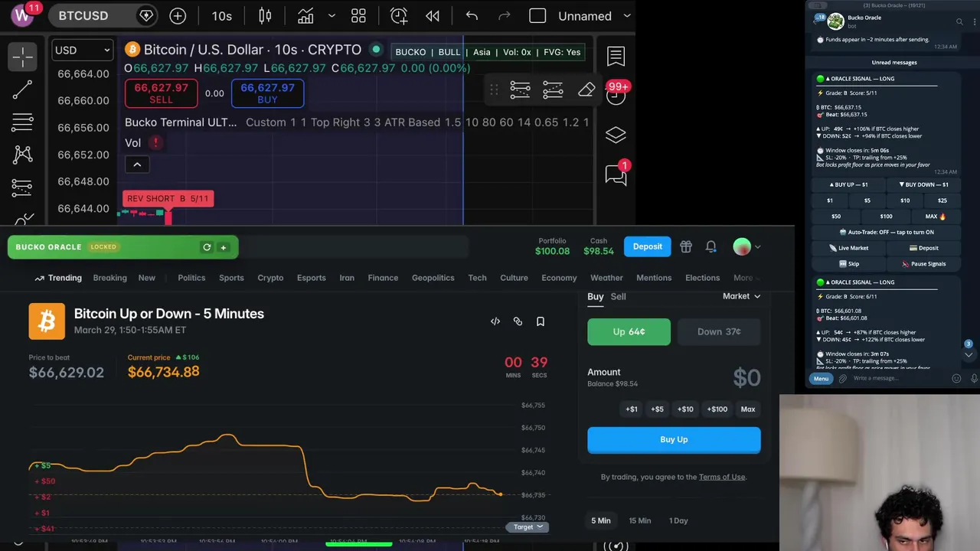Screen dimensions: 980x551
Task: Click the red 66,627.97 SELL button
Action: point(162,93)
